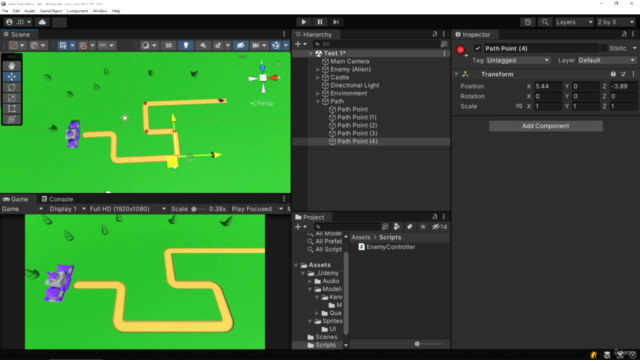Click Project favorites star icon
This screenshot has width=640, height=360.
point(422,227)
